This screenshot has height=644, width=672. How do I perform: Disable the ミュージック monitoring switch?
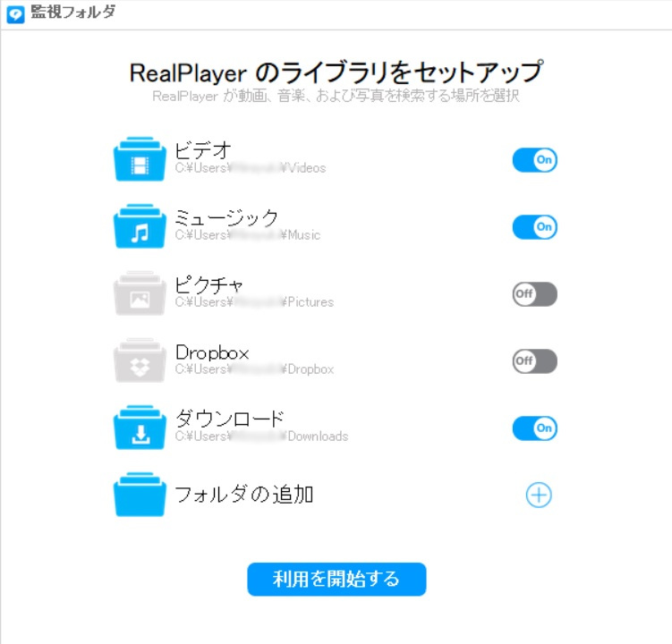[x=534, y=227]
